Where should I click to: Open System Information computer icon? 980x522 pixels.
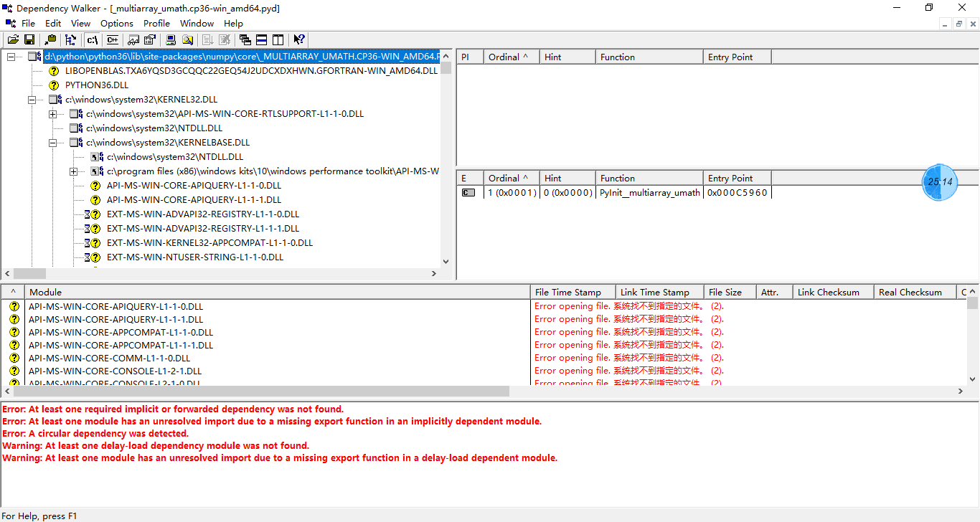pos(171,40)
